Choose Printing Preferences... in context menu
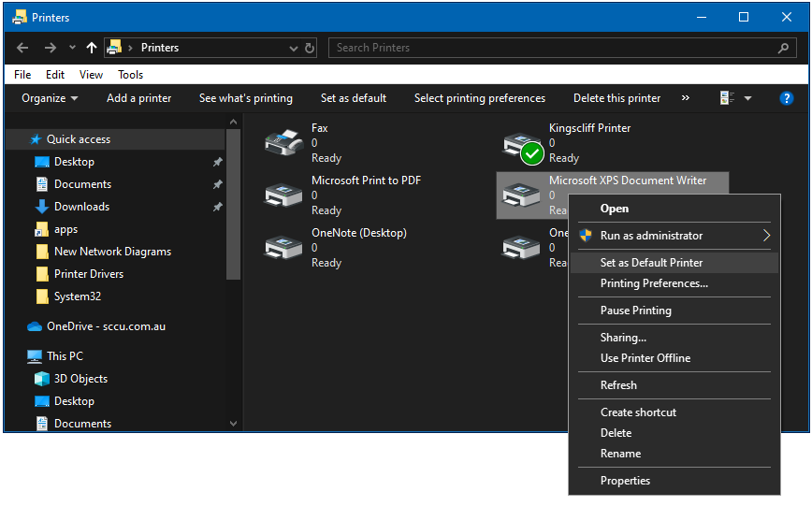 tap(674, 283)
